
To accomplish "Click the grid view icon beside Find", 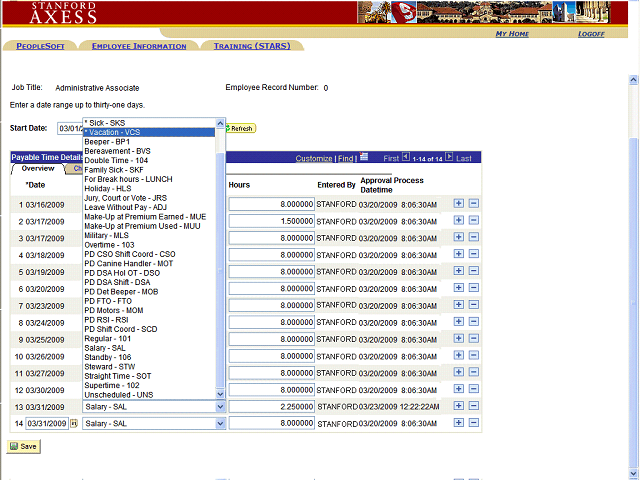I will coord(365,158).
